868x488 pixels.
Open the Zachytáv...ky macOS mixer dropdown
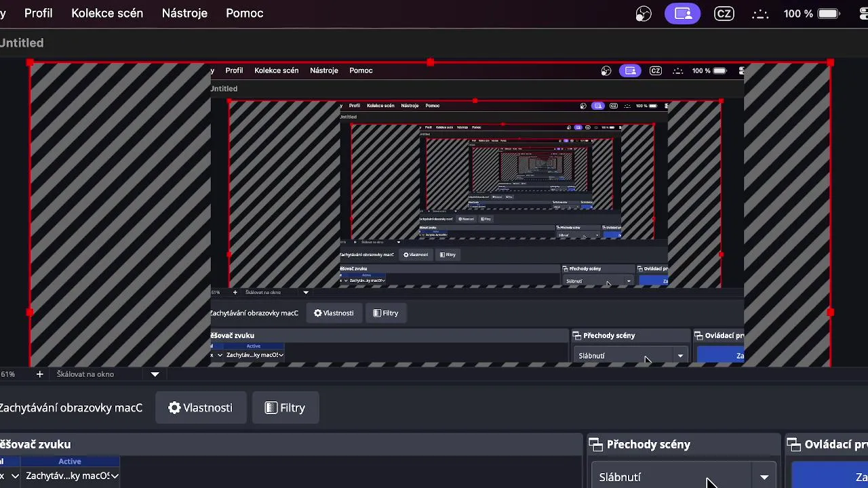[x=72, y=476]
